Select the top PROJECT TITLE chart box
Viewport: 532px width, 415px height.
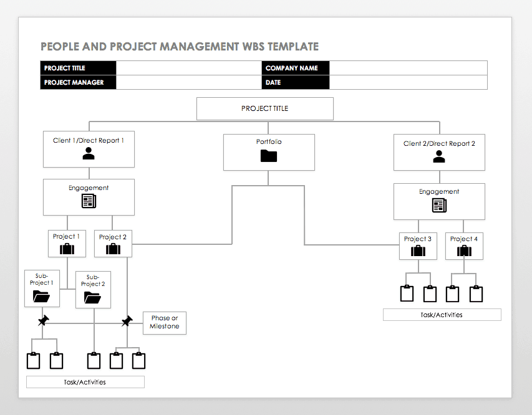click(265, 108)
